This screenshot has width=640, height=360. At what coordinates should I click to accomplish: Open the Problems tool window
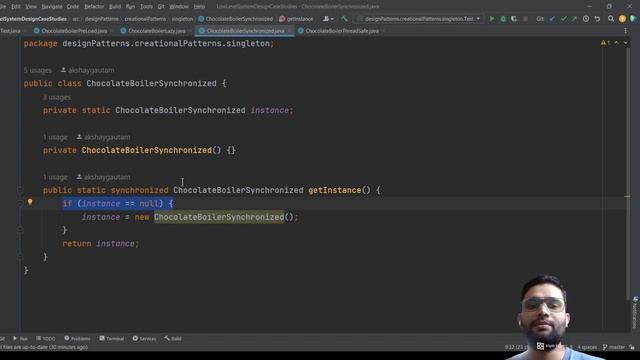77,339
